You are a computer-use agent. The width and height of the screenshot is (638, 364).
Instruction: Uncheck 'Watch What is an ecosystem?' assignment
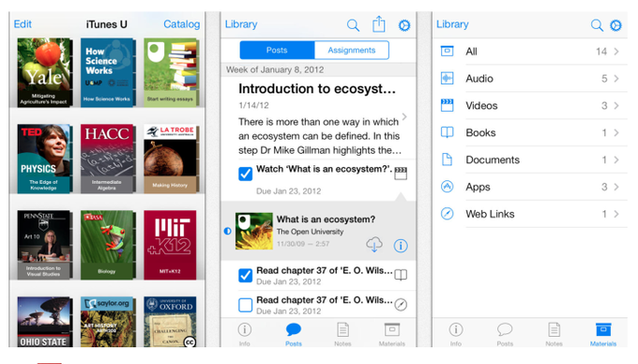click(x=246, y=174)
